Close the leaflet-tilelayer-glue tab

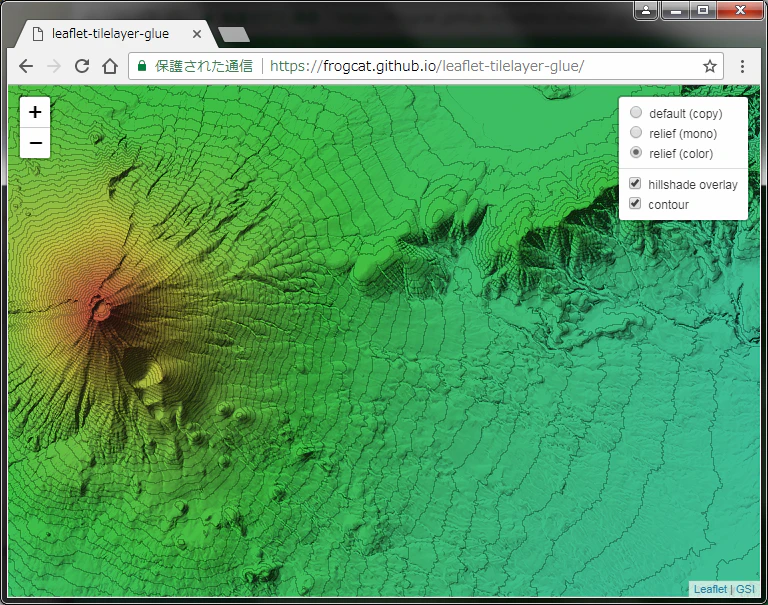pyautogui.click(x=197, y=34)
